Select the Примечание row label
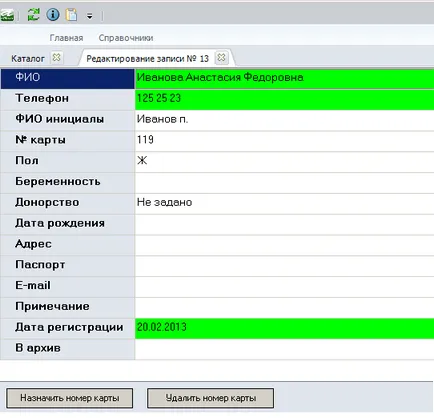434x418 pixels. 67,308
